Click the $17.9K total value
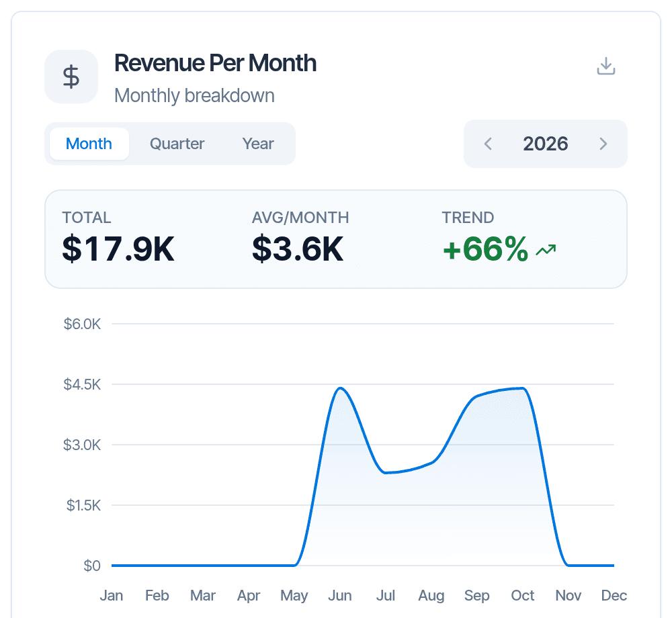672x618 pixels. [x=118, y=249]
